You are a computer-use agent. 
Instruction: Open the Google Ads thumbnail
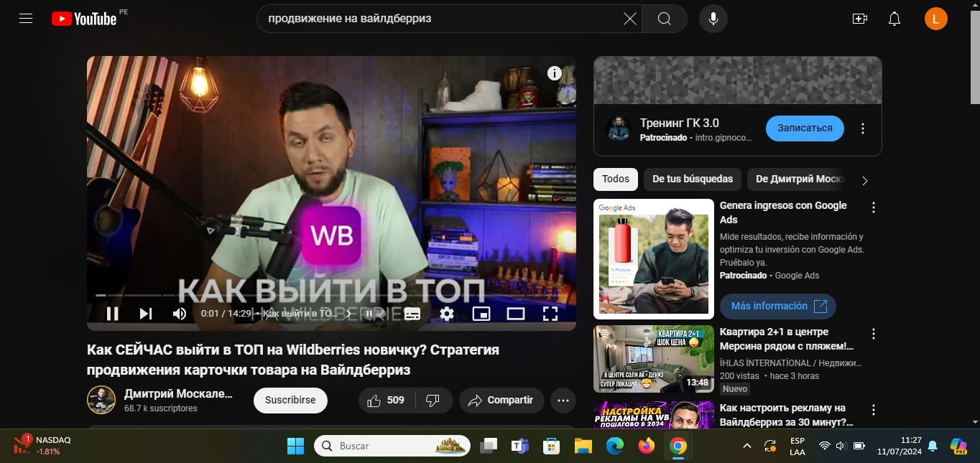654,259
